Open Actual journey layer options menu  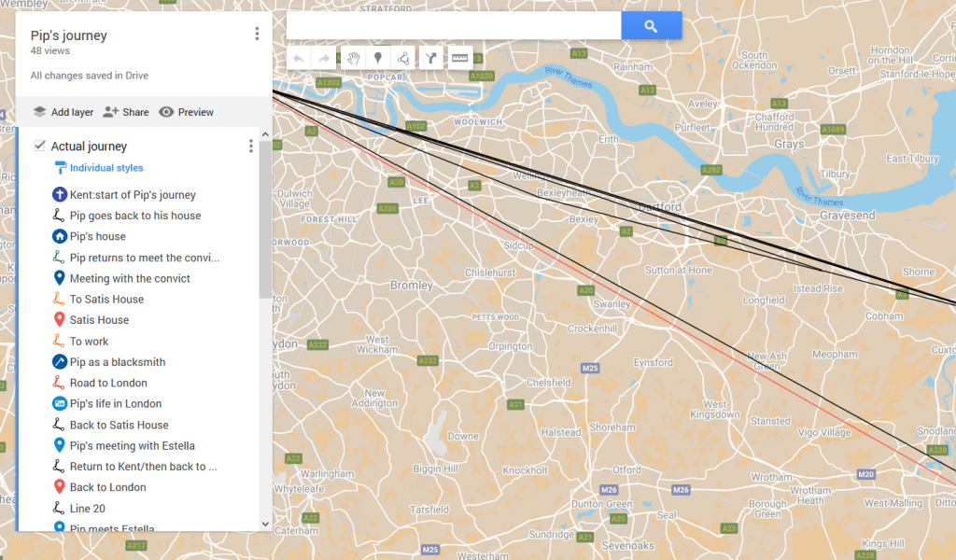[250, 147]
